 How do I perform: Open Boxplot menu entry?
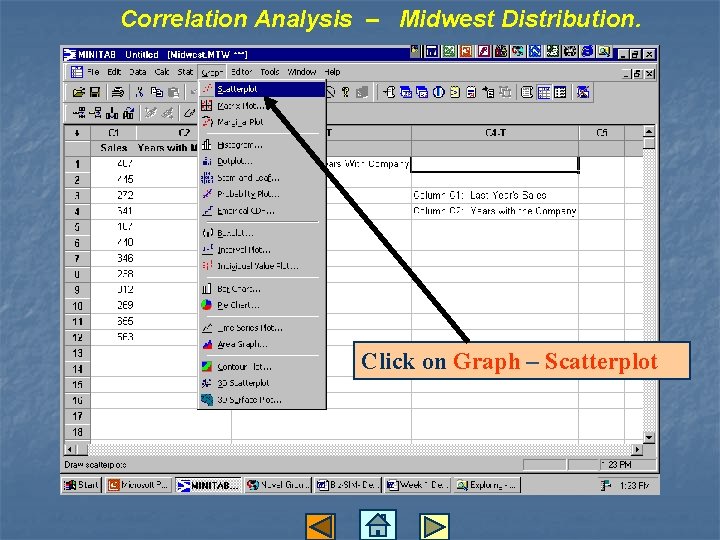click(260, 233)
